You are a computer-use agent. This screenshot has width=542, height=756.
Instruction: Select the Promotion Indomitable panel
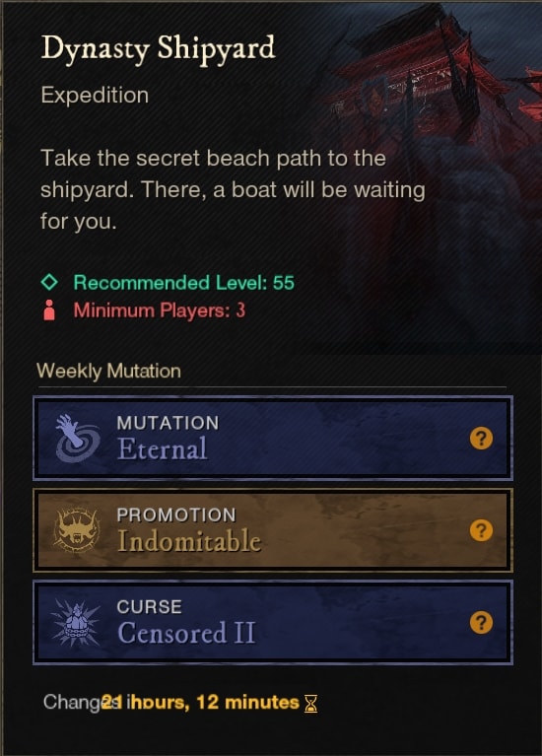pyautogui.click(x=273, y=530)
